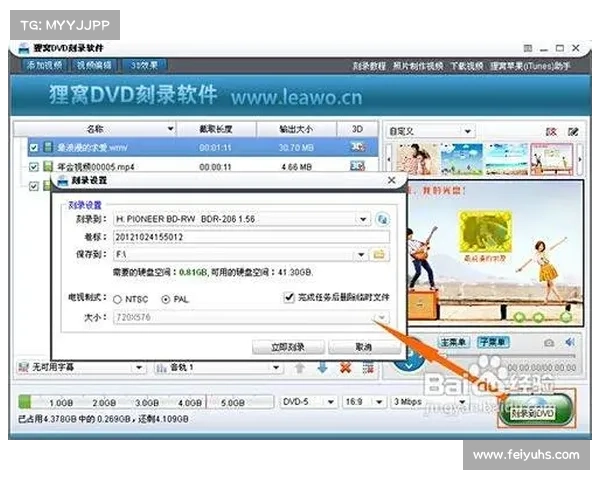
Task: Expand the 保存到 path dropdown
Action: [x=361, y=255]
